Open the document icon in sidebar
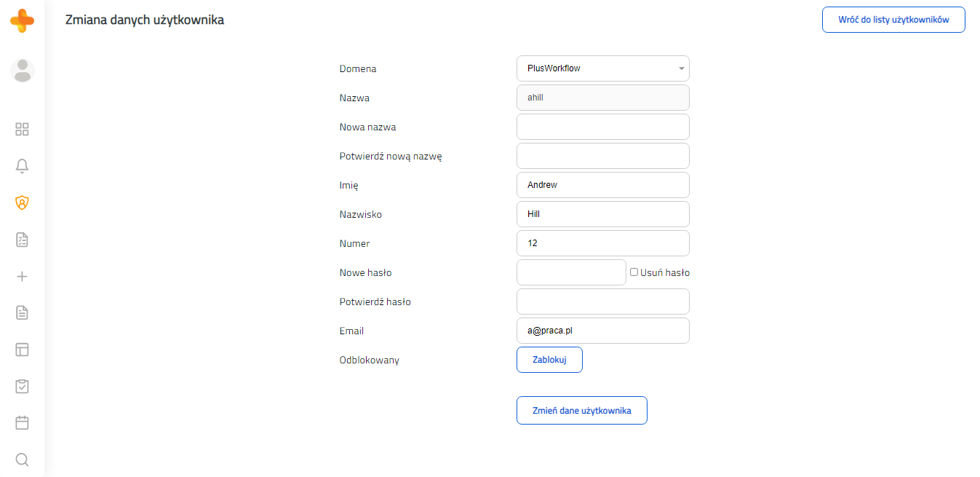This screenshot has height=477, width=980. (x=22, y=313)
